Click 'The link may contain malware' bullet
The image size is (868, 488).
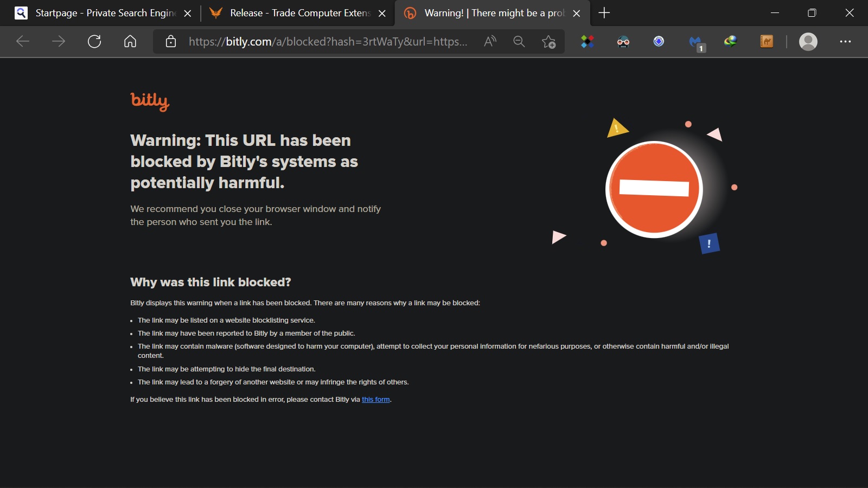pos(433,351)
